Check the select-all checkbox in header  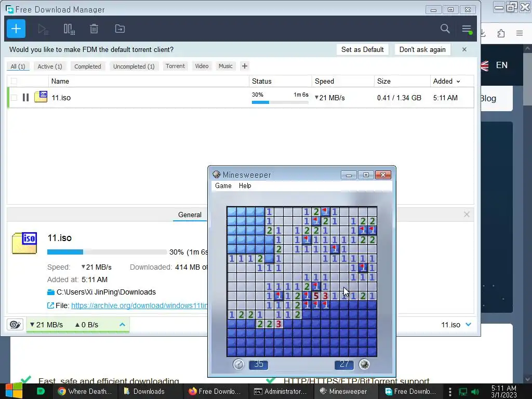pos(14,81)
